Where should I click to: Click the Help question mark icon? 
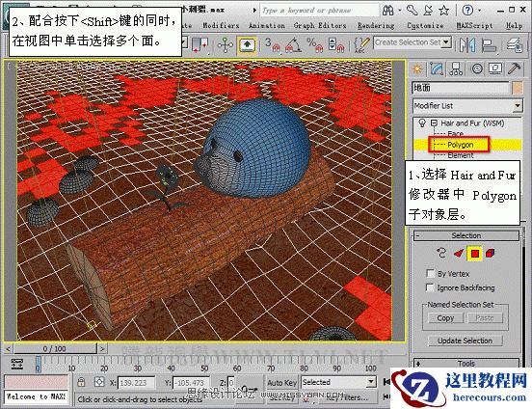pos(467,11)
